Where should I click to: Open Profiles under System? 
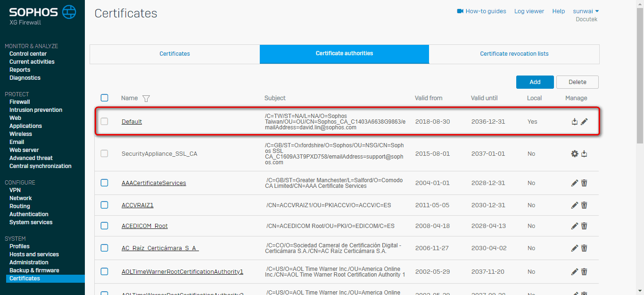(19, 246)
